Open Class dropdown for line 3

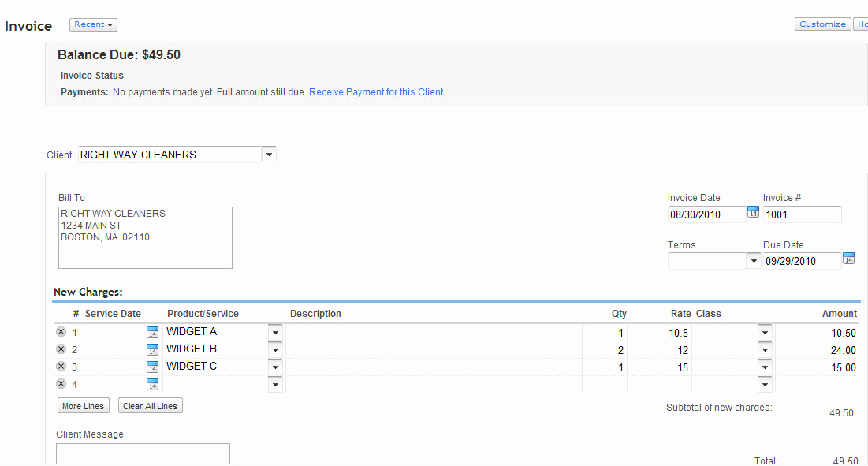[765, 367]
